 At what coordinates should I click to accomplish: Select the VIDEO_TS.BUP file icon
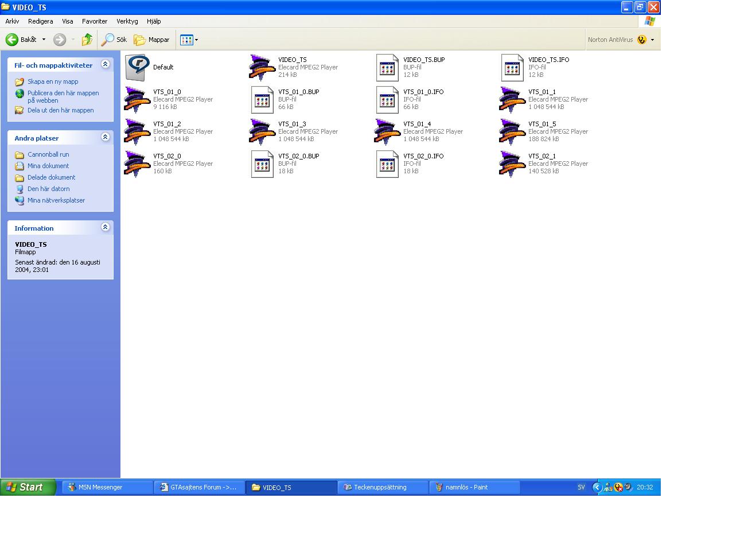coord(387,68)
